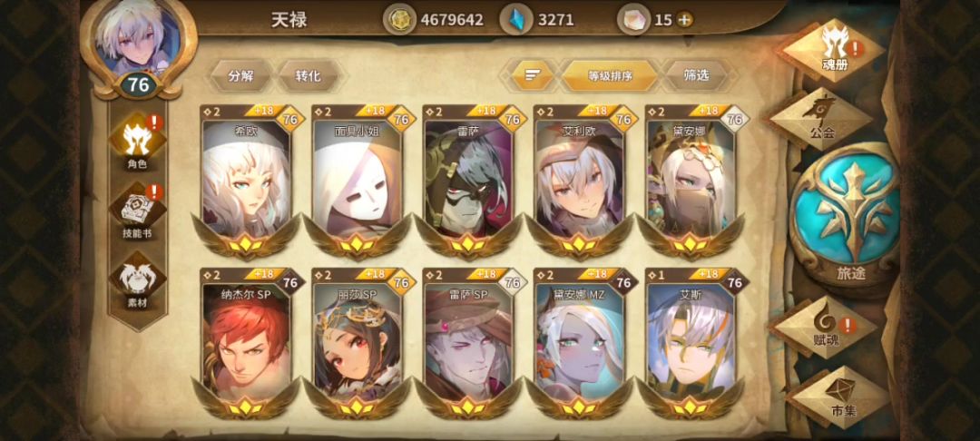Open the 等级排序 level sort dropdown

(x=610, y=76)
